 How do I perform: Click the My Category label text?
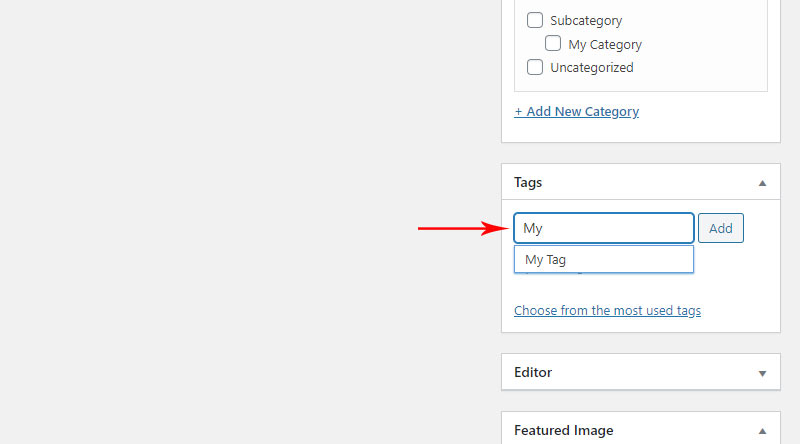[x=605, y=44]
